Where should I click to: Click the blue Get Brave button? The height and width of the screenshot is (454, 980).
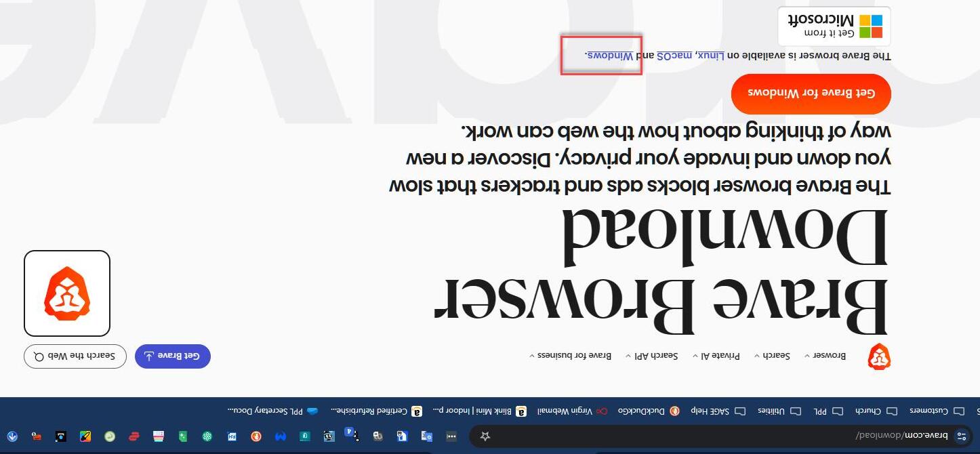pos(173,356)
